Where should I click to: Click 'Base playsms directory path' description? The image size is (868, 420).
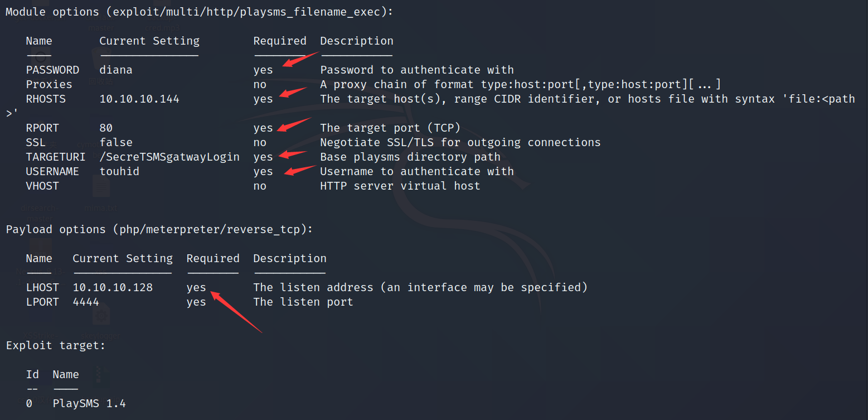click(410, 157)
